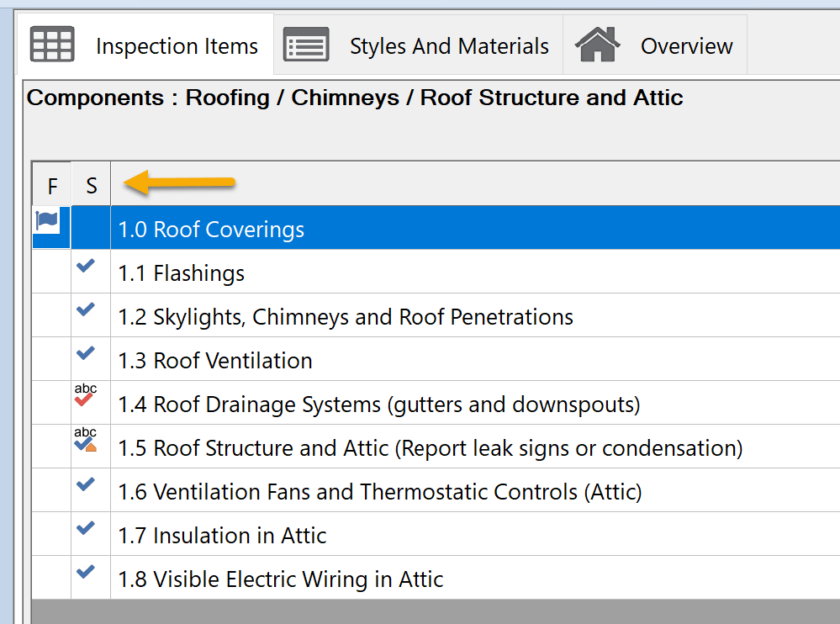This screenshot has height=624, width=840.
Task: Click the empty status cell for Roof Coverings
Action: coord(91,228)
